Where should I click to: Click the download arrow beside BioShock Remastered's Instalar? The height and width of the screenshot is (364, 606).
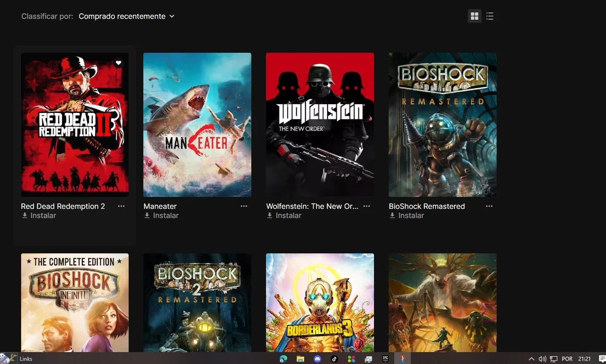tap(392, 215)
